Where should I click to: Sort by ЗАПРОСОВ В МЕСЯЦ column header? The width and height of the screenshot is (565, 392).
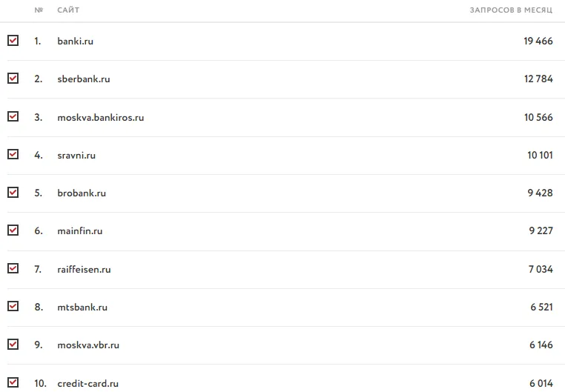[511, 10]
